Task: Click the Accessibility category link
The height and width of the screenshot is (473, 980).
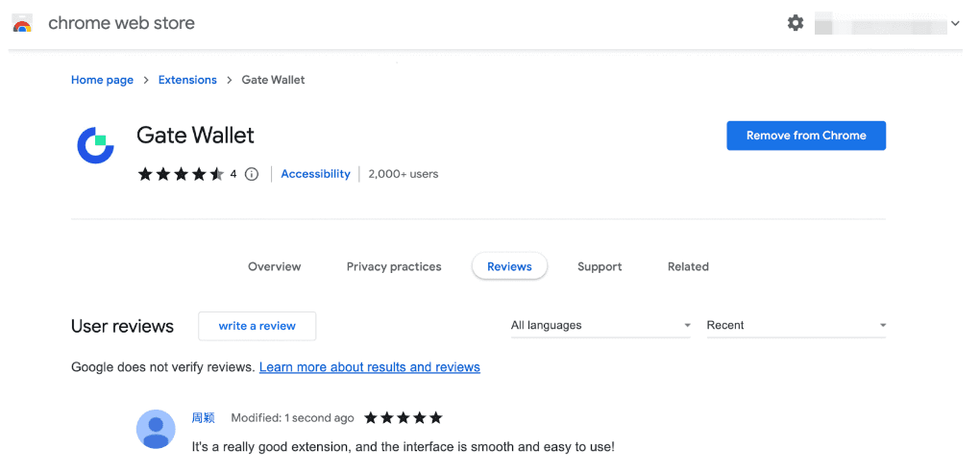Action: 315,174
